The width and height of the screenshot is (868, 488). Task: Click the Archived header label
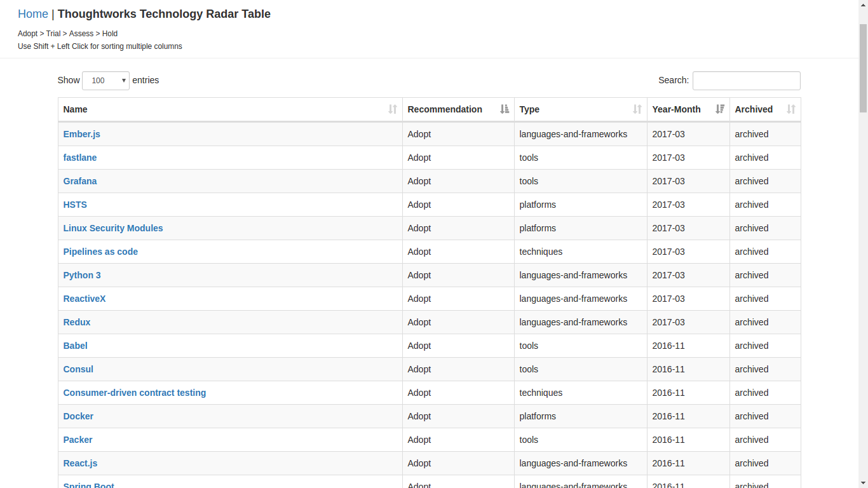tap(754, 109)
